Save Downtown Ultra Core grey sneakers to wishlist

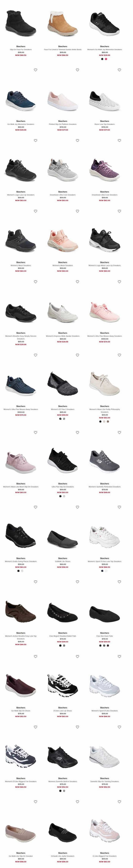77,141
